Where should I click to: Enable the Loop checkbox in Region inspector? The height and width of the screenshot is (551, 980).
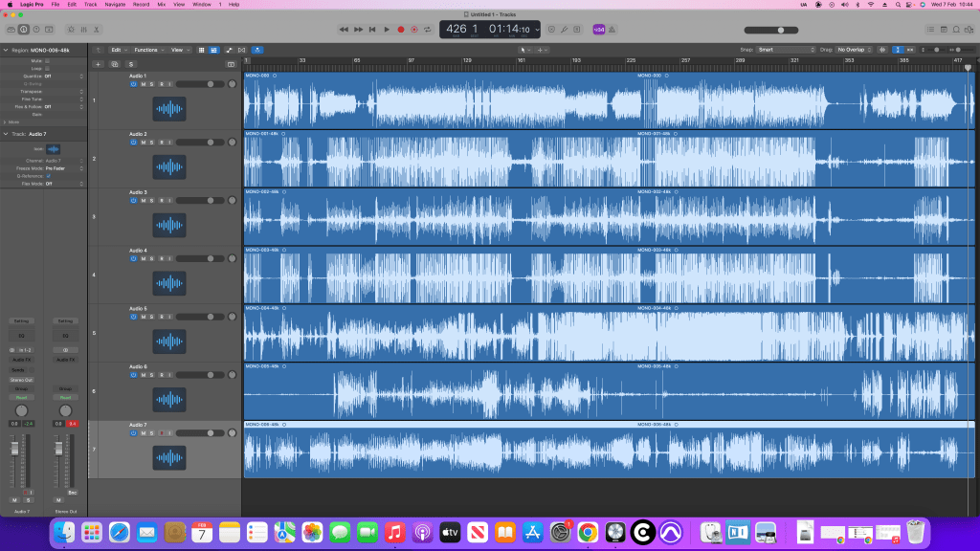49,68
